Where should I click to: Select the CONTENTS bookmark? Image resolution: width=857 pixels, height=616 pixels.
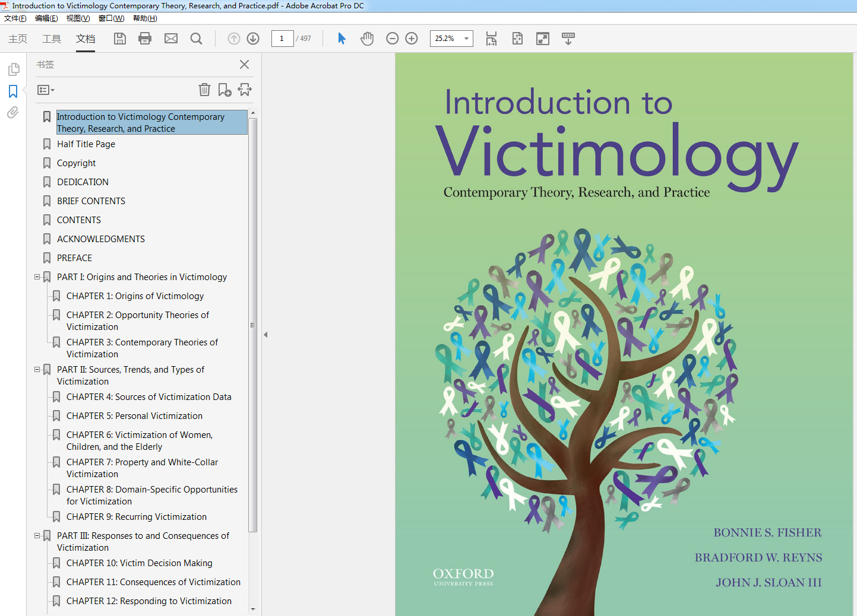coord(79,220)
